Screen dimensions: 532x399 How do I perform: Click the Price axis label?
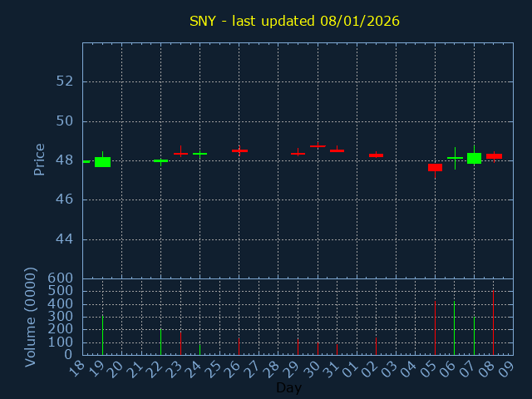[39, 160]
